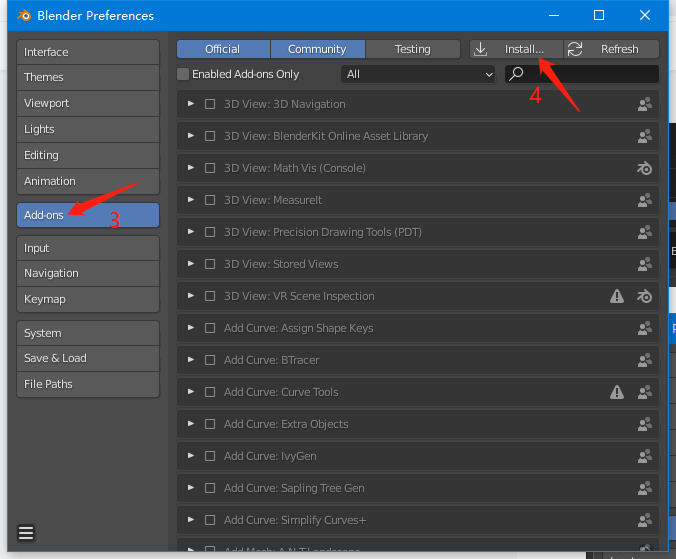Expand Math Vis (Console) details

click(x=191, y=168)
